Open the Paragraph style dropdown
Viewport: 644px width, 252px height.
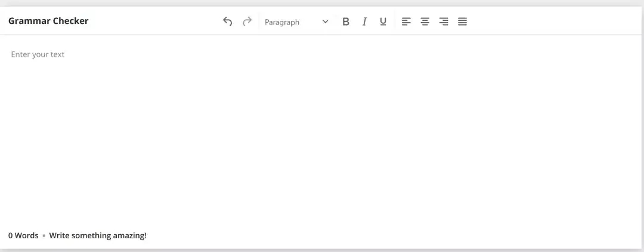click(x=290, y=22)
